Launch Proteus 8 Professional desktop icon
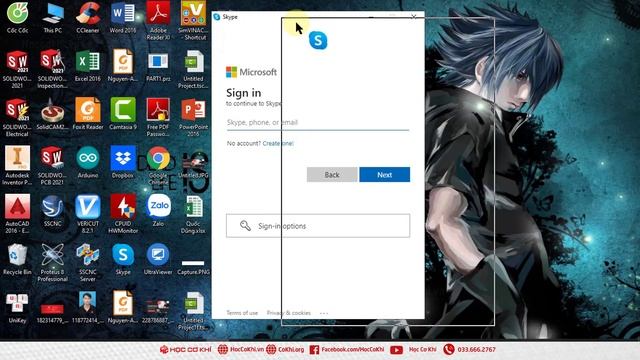 (x=52, y=255)
